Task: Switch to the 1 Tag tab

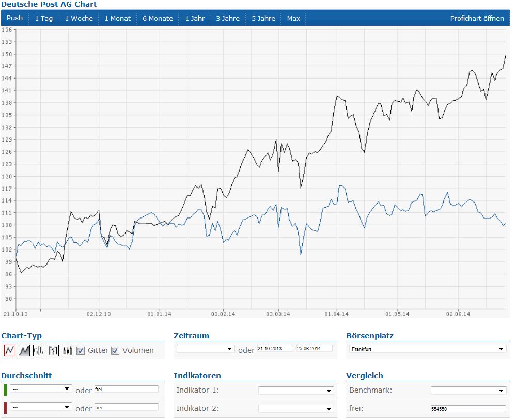Action: tap(44, 19)
